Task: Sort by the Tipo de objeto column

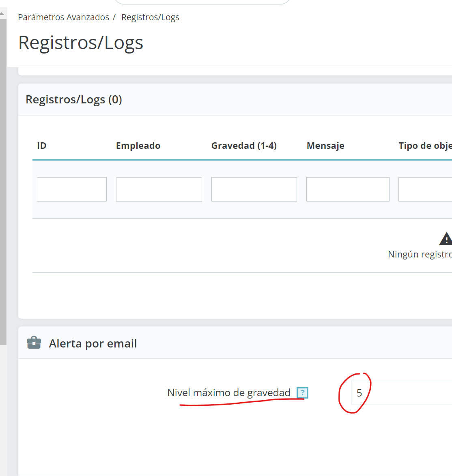Action: click(x=425, y=146)
